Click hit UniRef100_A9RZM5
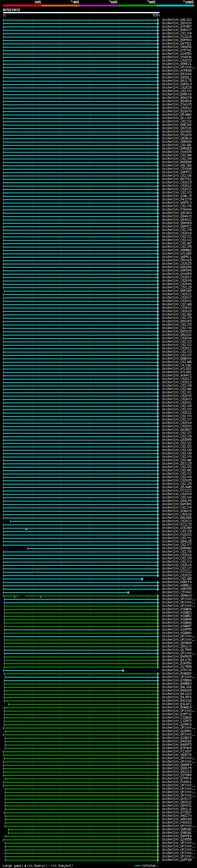 [x=176, y=589]
